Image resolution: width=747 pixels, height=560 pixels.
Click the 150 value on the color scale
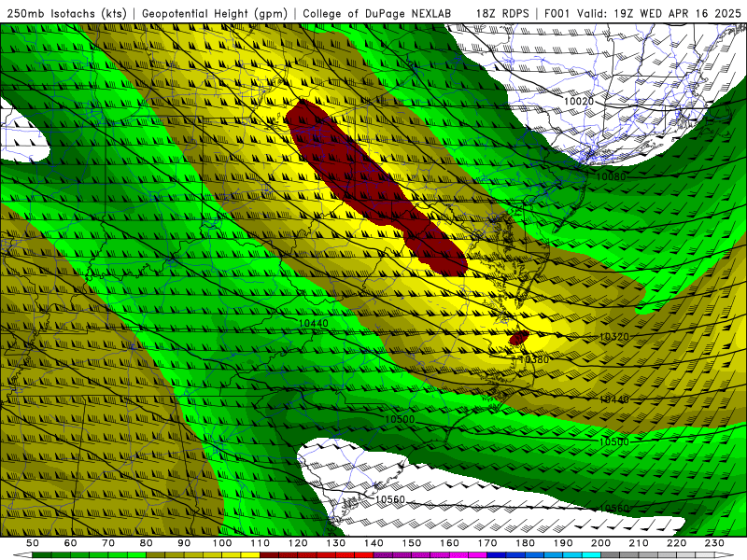click(x=412, y=543)
